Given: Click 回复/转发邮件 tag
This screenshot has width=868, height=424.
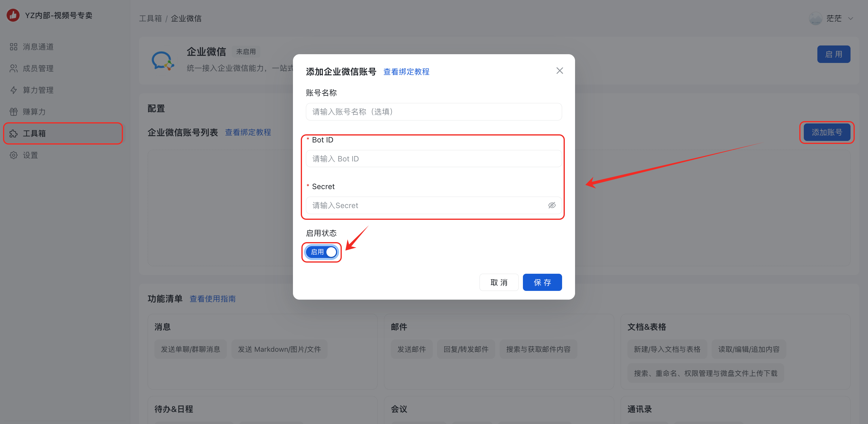Looking at the screenshot, I should coord(466,349).
